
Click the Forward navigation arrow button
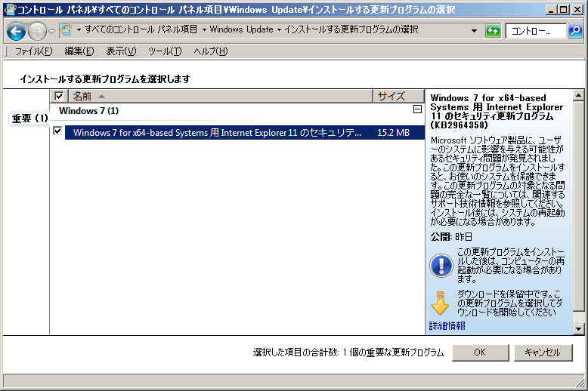click(x=36, y=31)
